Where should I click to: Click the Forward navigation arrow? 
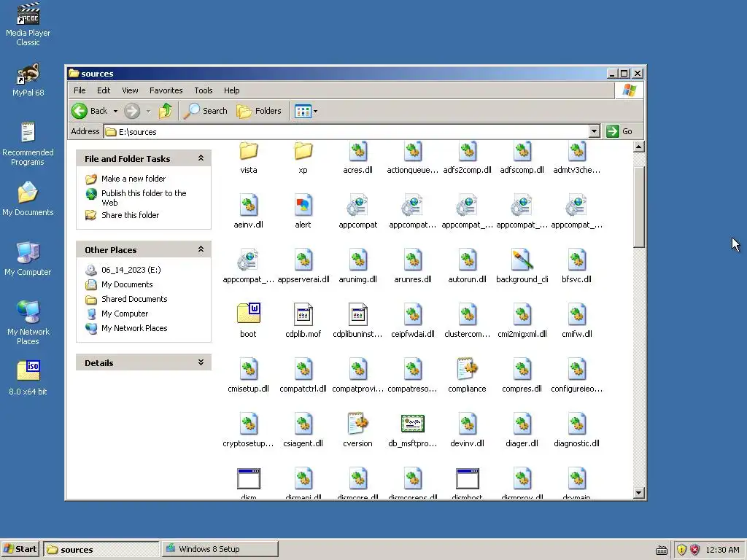click(x=132, y=111)
